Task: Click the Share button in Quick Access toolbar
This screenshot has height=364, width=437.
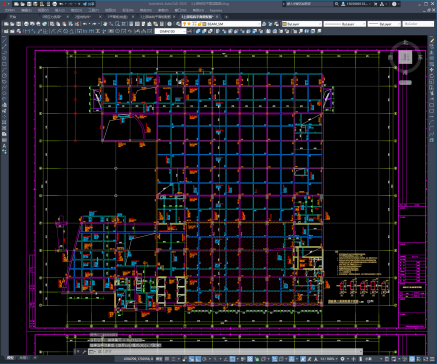Action: (x=89, y=4)
